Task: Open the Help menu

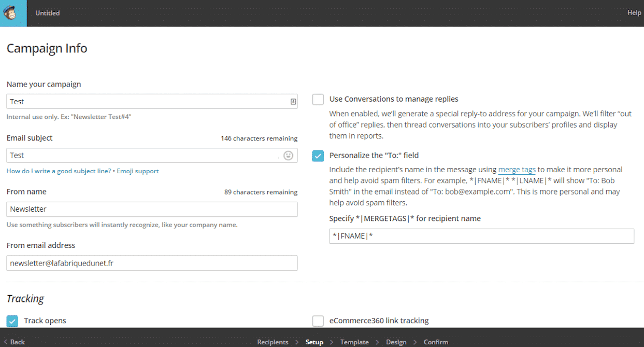Action: click(634, 13)
